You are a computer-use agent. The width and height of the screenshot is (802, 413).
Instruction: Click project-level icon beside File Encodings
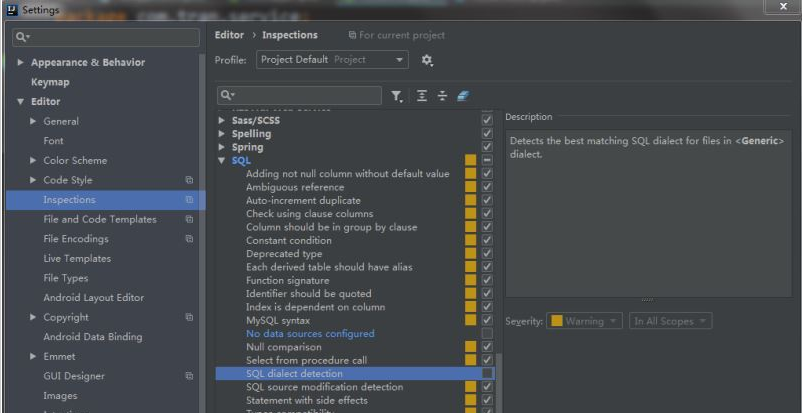(189, 238)
